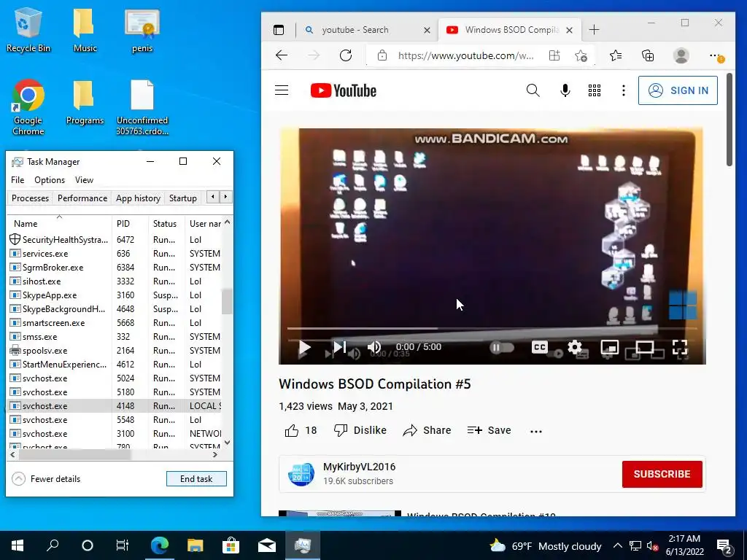Open Task Manager File menu
This screenshot has height=560, width=747.
[18, 180]
